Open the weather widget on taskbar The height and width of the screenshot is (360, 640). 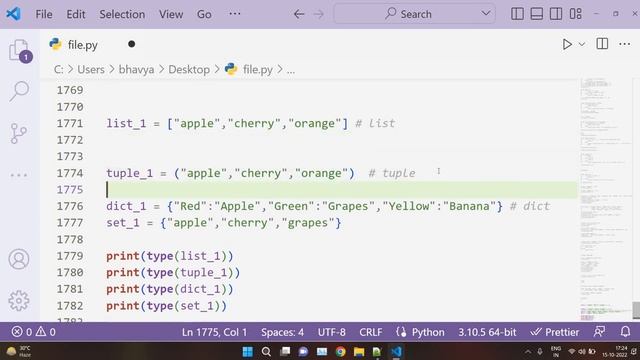pos(18,351)
